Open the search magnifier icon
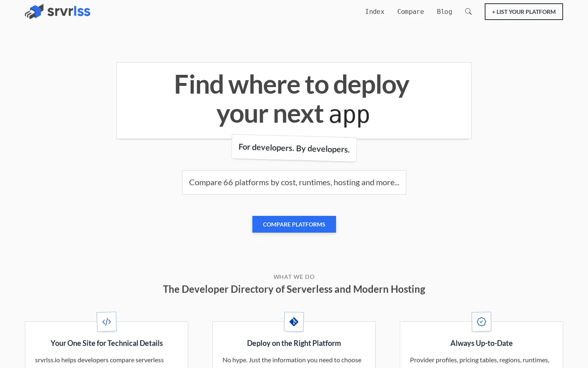This screenshot has width=588, height=368. 468,11
